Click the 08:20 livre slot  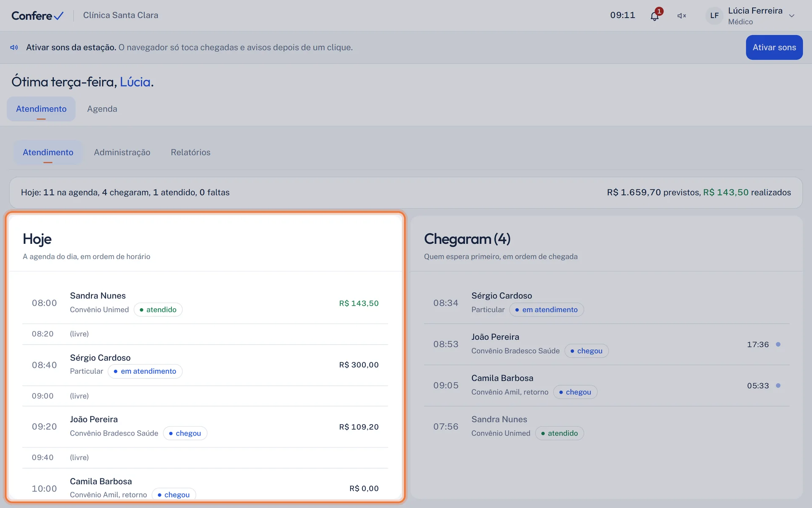coord(205,334)
